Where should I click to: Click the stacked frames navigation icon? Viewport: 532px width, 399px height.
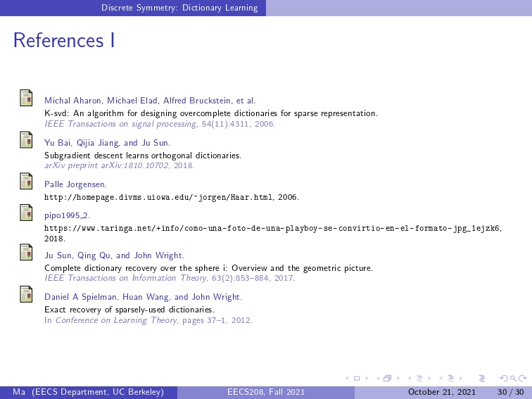point(388,379)
